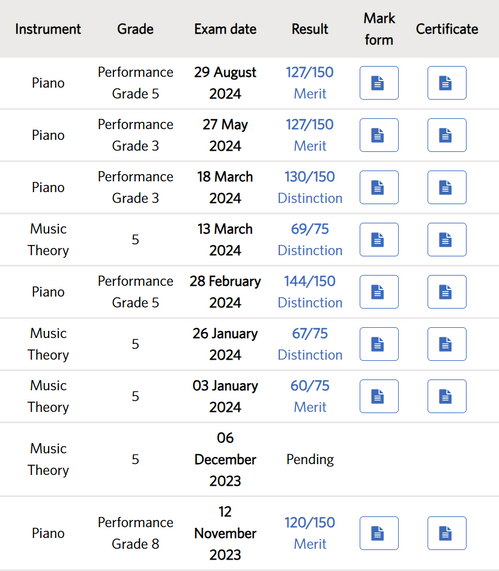
Task: Open the 130/150 Distinction result
Action: (x=310, y=187)
